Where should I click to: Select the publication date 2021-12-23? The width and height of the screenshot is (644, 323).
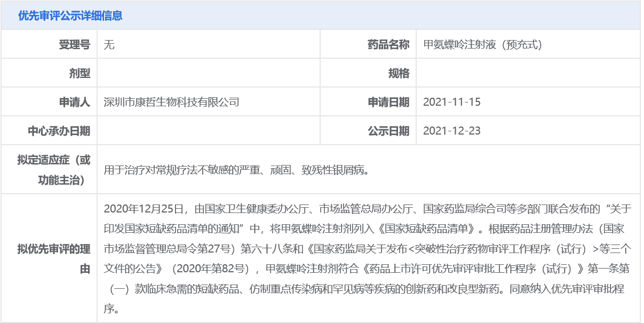pos(451,131)
